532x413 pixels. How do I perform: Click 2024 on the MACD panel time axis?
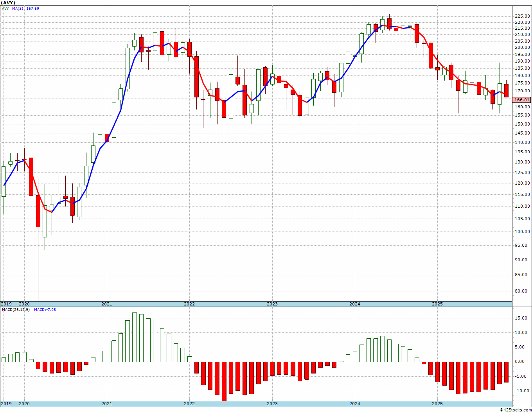click(x=355, y=404)
